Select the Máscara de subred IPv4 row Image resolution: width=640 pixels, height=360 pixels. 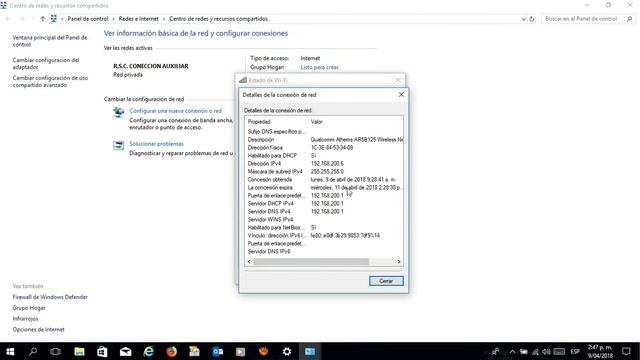pos(324,172)
